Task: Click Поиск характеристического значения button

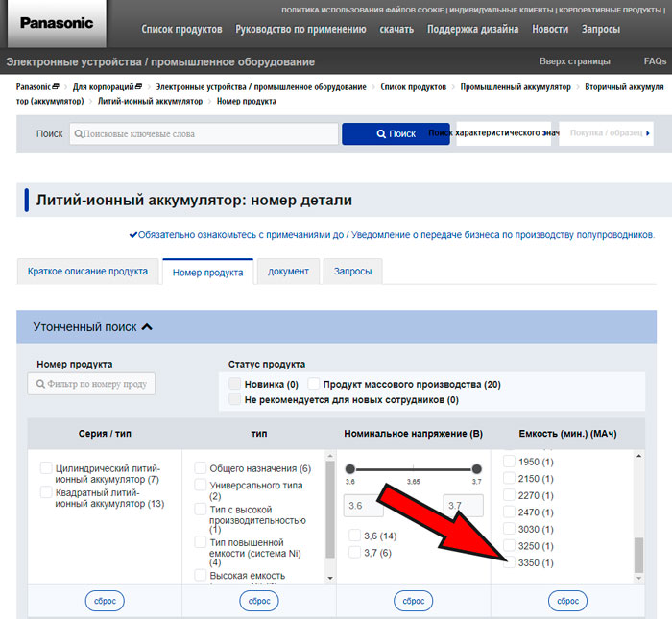Action: pos(504,133)
